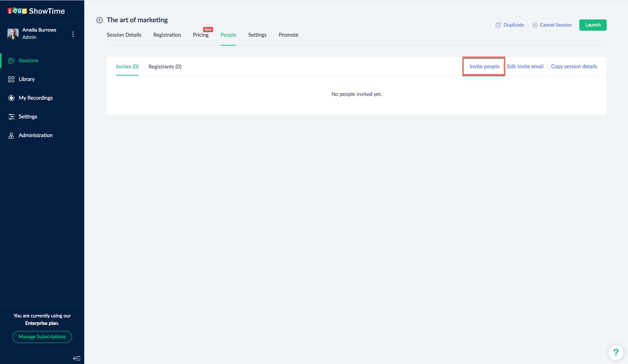Open the Pricing tab
This screenshot has height=364, width=628.
(x=201, y=35)
